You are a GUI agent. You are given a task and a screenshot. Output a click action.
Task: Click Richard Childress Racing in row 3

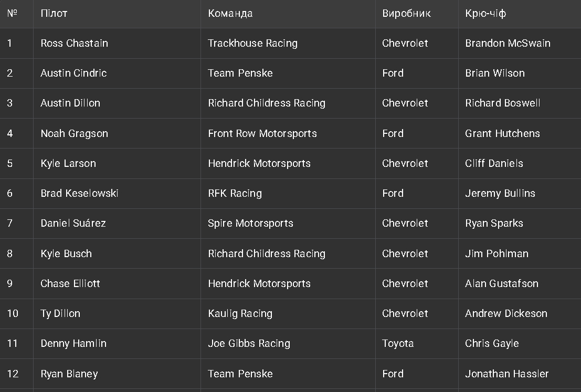[267, 103]
